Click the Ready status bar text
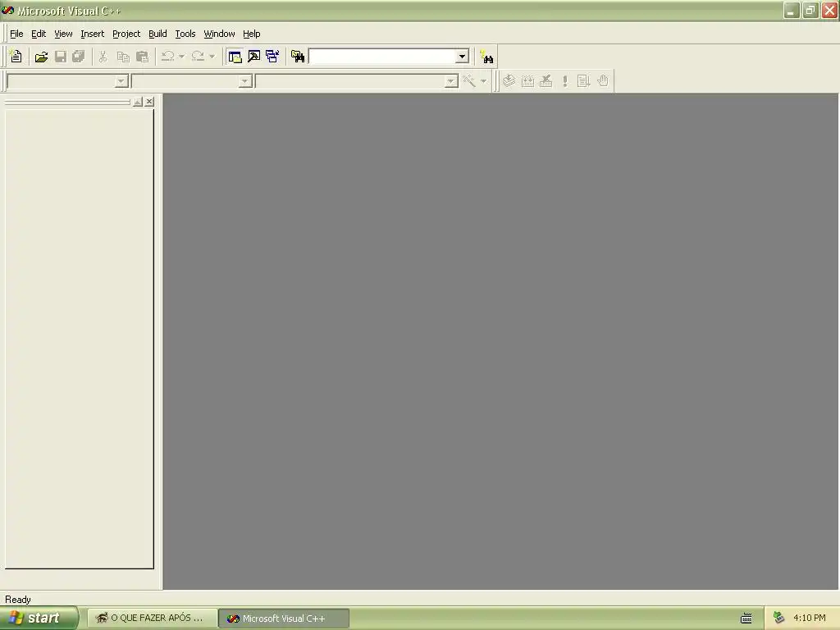Screen dimensions: 840x630 pos(18,600)
